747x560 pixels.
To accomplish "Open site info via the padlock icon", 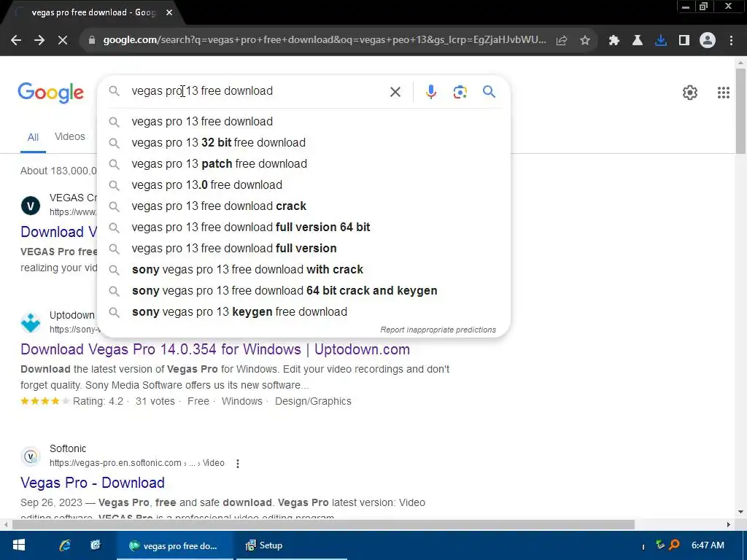I will point(91,41).
